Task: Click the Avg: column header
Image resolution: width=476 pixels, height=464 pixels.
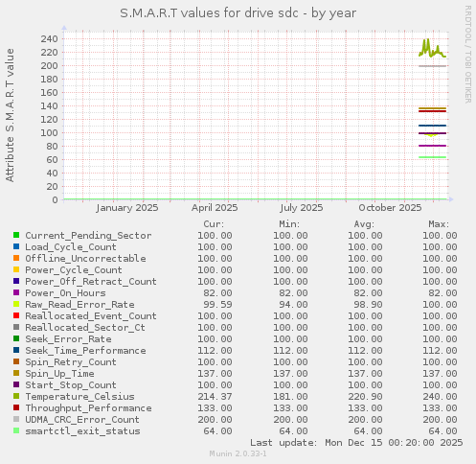Action: coord(364,224)
